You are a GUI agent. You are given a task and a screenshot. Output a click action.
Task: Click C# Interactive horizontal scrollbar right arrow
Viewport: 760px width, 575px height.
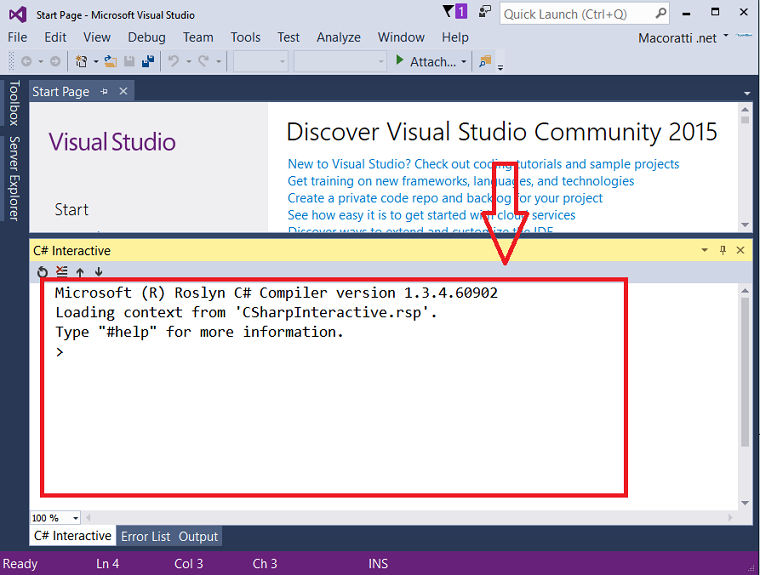coord(730,518)
